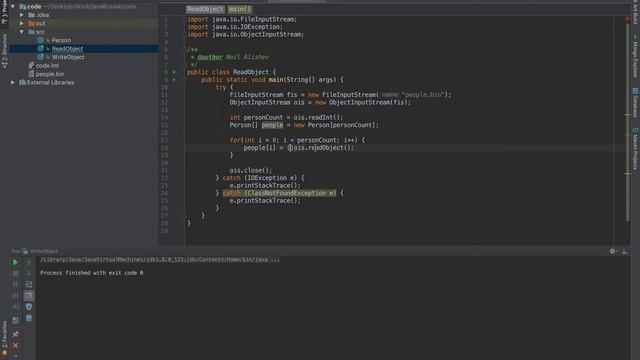This screenshot has width=640, height=360.
Task: Click the editor vertical scrollbar
Action: click(x=628, y=122)
